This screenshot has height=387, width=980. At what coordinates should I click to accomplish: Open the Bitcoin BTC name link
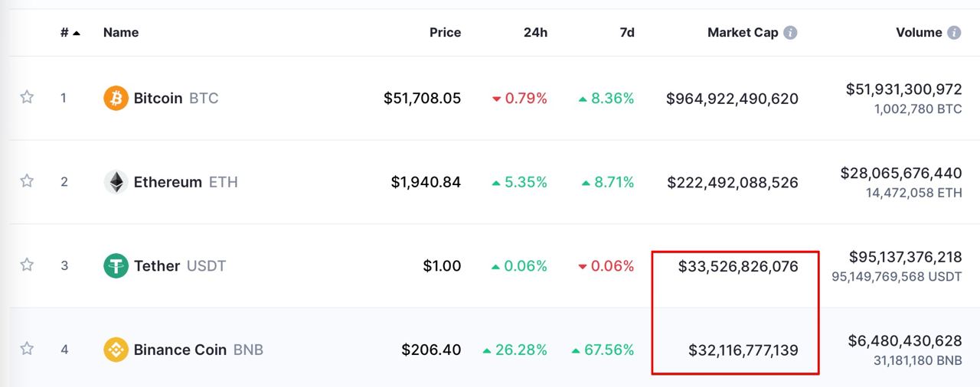click(x=176, y=98)
